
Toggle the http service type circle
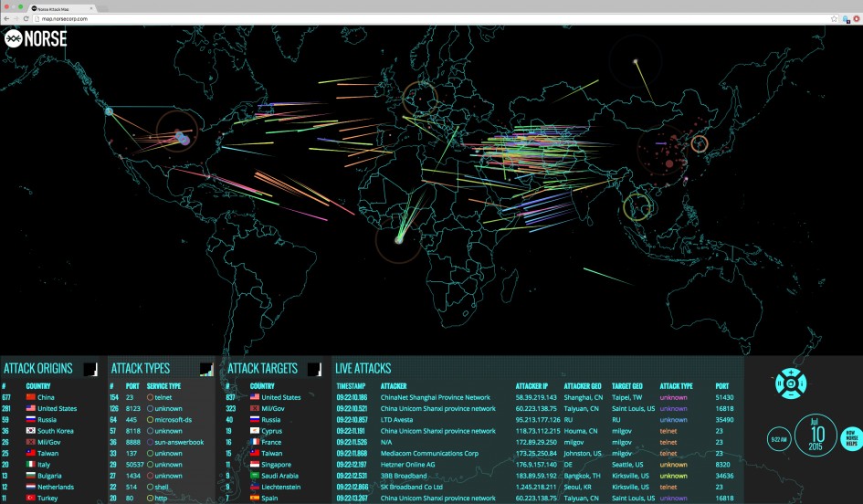150,498
